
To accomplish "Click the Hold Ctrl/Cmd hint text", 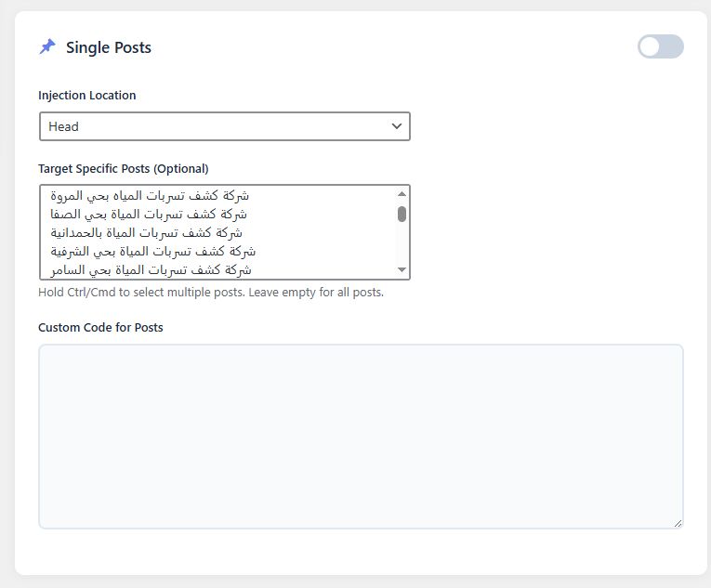I will 211,293.
